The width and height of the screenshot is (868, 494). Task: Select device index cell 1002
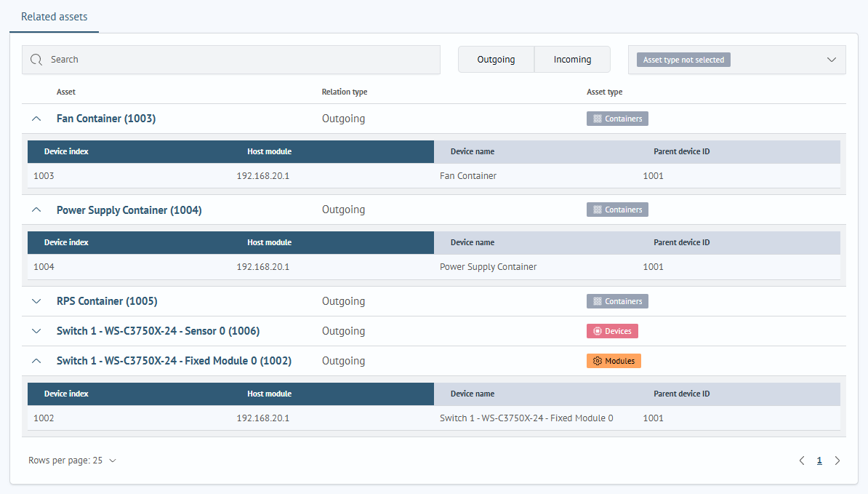pos(44,418)
